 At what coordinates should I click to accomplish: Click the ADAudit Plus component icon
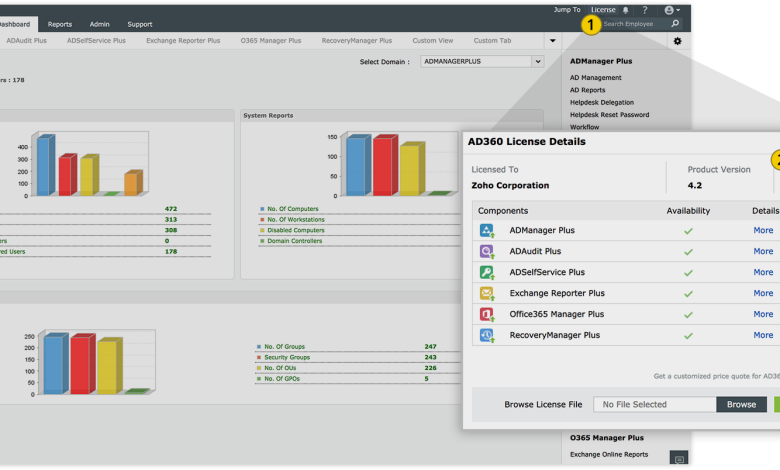pos(487,251)
